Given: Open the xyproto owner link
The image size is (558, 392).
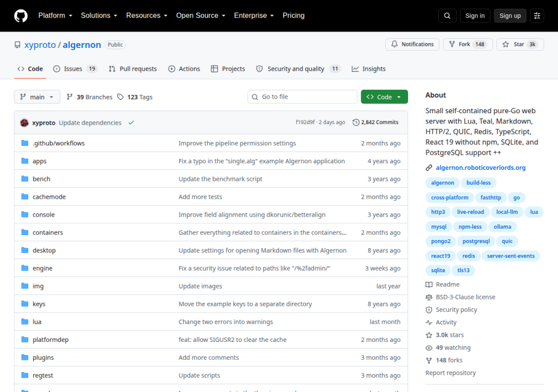Looking at the screenshot, I should [x=40, y=45].
